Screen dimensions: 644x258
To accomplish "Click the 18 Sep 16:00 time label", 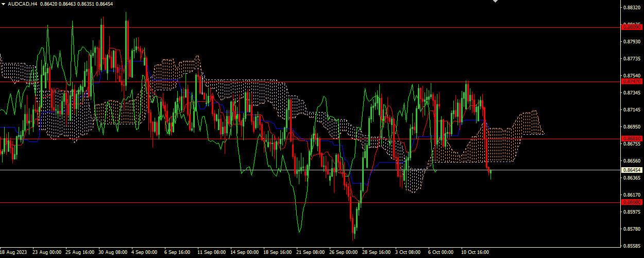I will [278, 252].
